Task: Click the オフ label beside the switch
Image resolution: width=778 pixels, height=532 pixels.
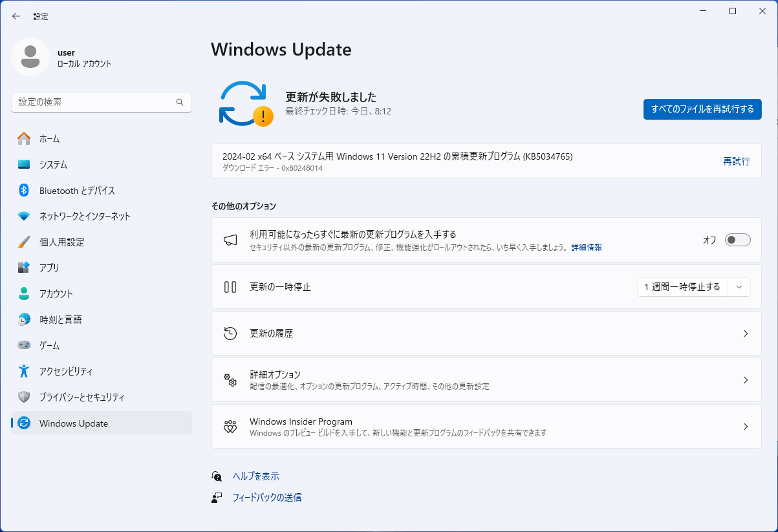Action: pyautogui.click(x=709, y=240)
